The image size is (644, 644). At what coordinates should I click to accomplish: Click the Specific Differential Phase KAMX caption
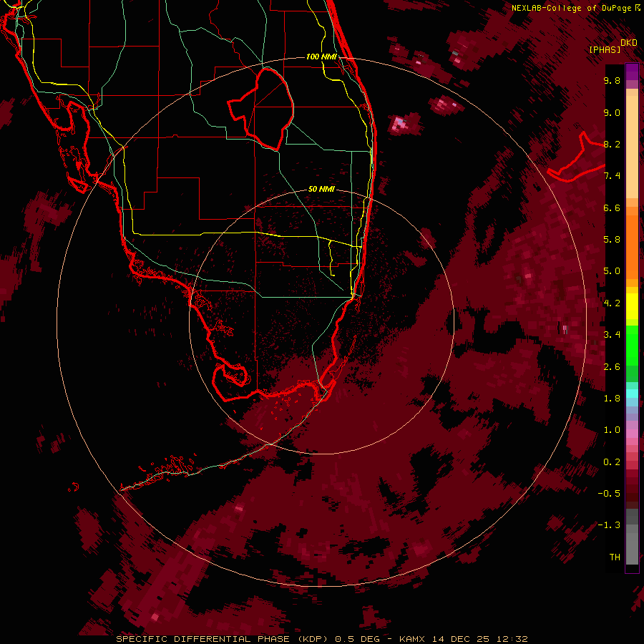322,639
